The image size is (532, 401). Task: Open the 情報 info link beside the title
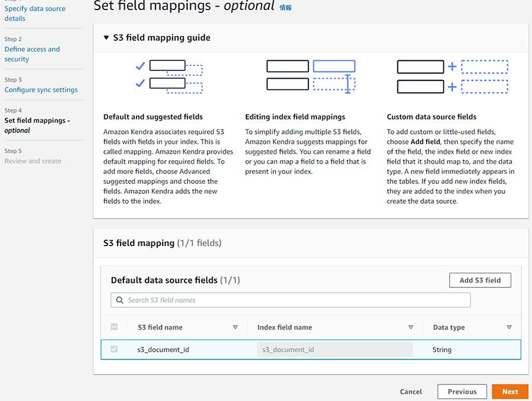tap(286, 8)
